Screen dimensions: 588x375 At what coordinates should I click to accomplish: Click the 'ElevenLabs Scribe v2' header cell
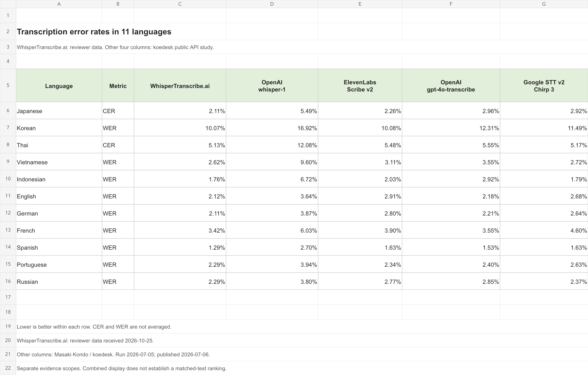360,86
